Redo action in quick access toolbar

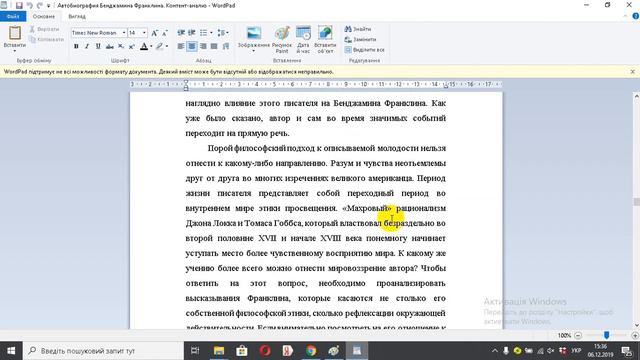40,5
